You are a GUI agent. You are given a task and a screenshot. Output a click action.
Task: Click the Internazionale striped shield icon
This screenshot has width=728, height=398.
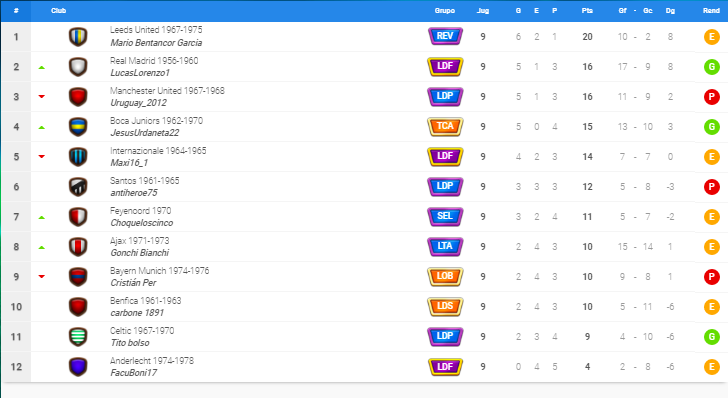tap(78, 157)
